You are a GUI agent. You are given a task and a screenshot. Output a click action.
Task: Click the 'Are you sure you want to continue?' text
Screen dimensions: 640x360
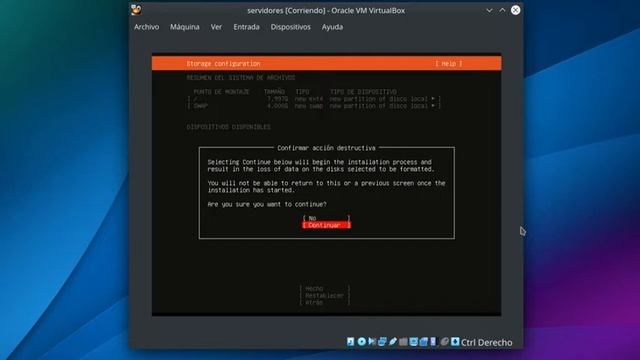267,204
